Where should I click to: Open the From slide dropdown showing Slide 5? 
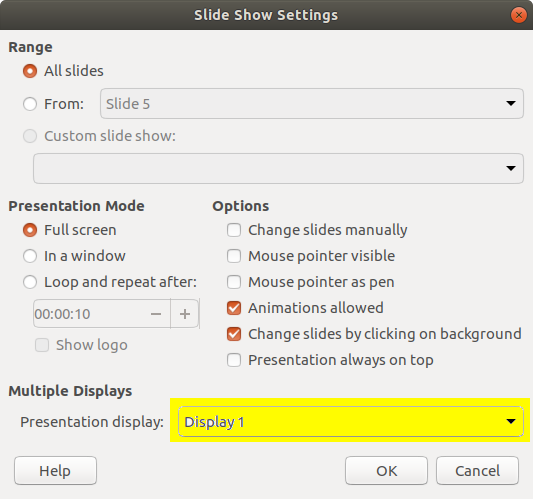point(311,103)
